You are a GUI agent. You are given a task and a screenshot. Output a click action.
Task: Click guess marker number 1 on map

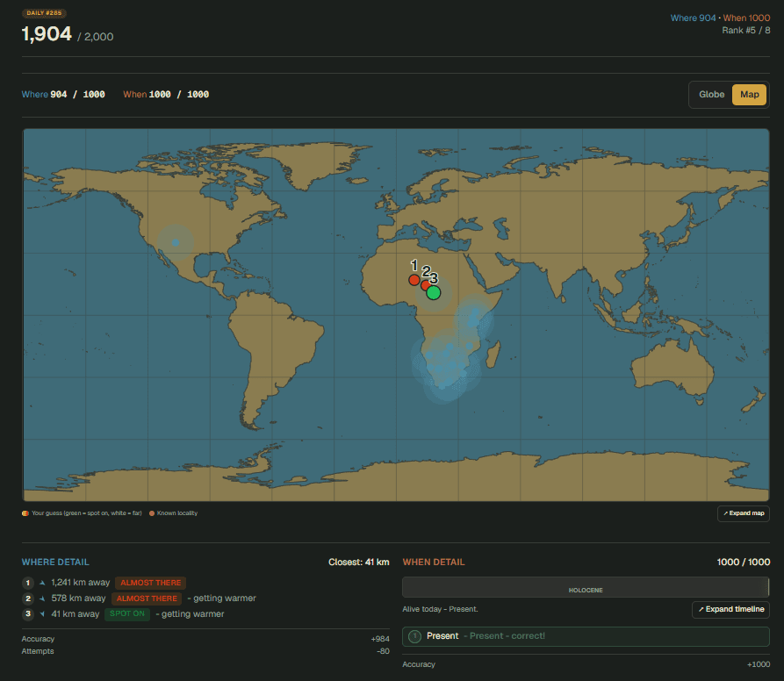414,280
